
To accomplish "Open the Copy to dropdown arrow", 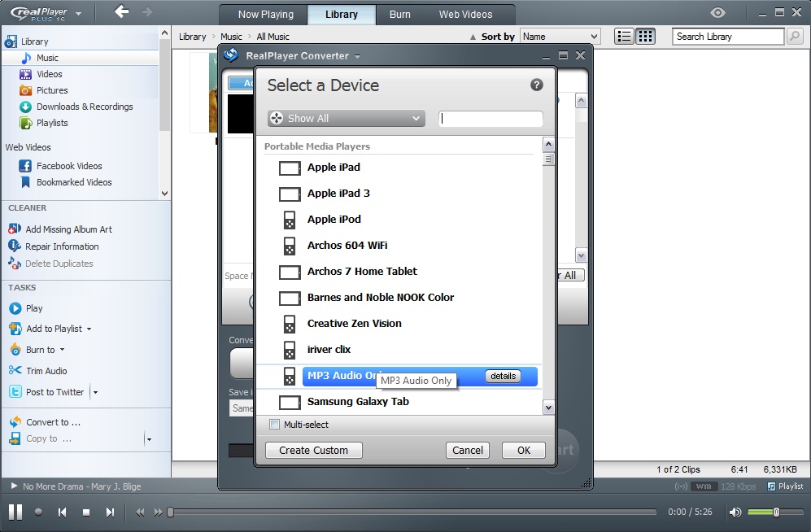I will [x=149, y=439].
